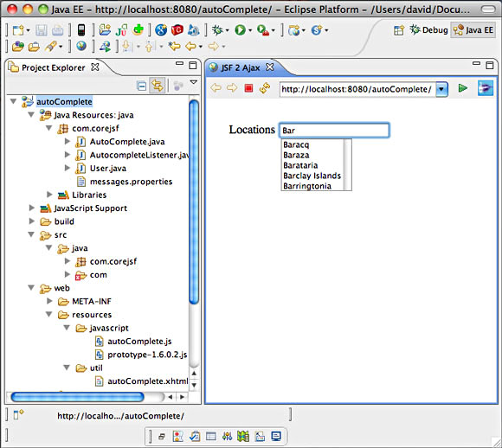Image resolution: width=502 pixels, height=448 pixels.
Task: Click the Run green play toolbar icon
Action: 240,30
